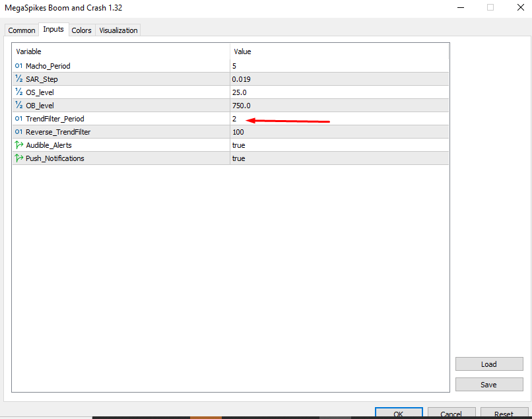Click the double-type icon beside SAR_Step
Screen dimensions: 532x419
tap(18, 79)
